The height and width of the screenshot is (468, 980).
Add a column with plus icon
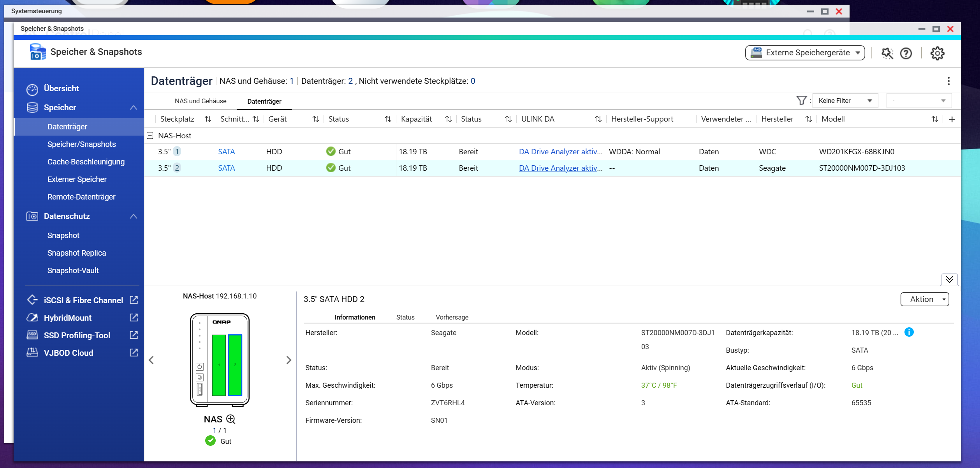[952, 119]
